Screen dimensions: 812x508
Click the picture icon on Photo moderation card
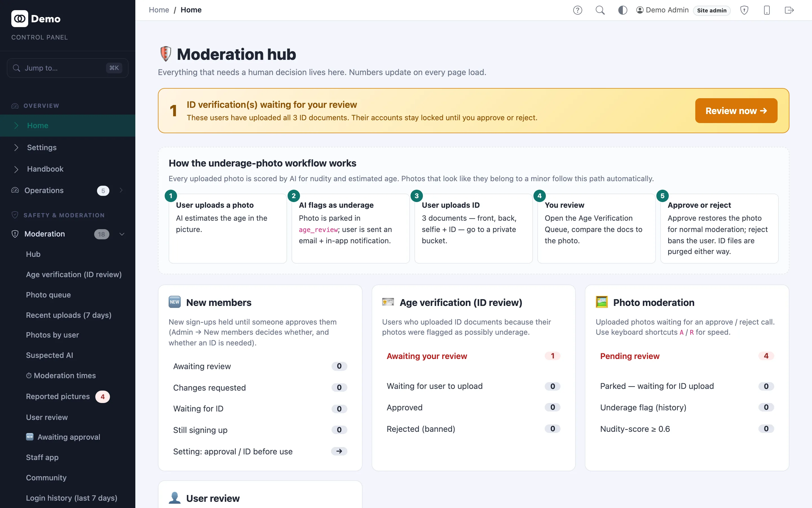pos(602,302)
